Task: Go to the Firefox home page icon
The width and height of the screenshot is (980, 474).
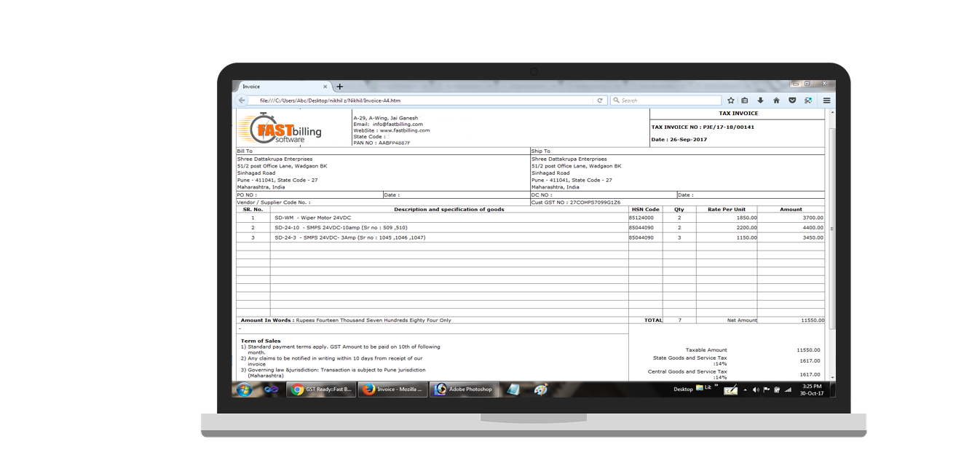Action: (x=776, y=100)
